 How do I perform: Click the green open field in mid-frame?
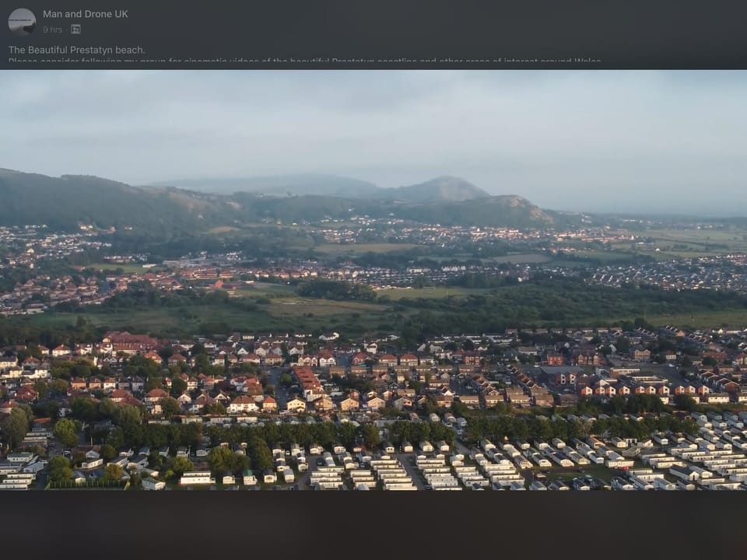point(327,306)
